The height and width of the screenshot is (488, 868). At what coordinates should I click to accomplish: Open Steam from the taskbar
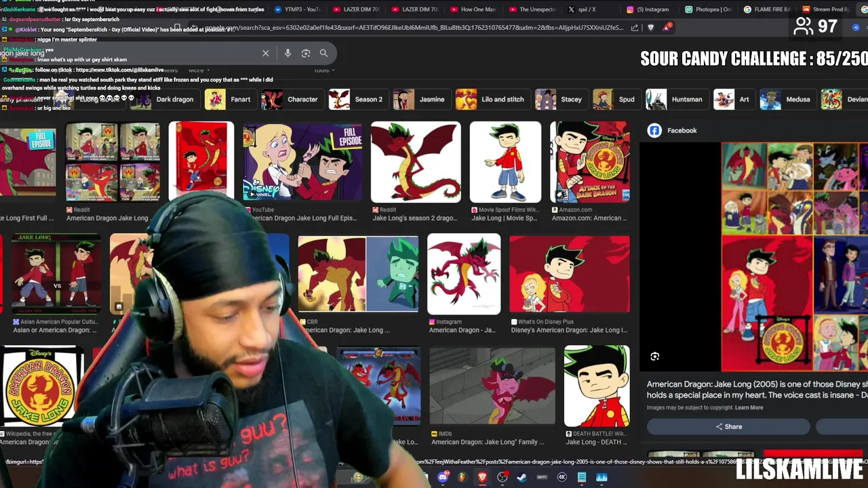(522, 477)
